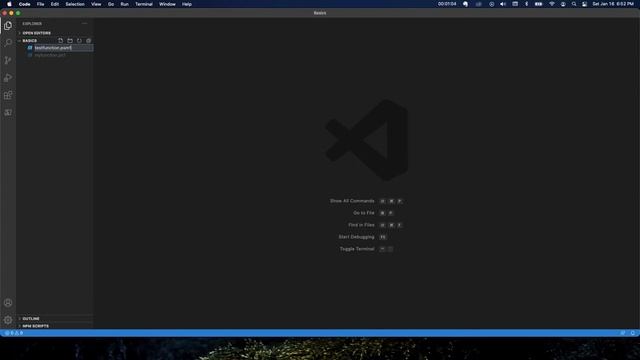Click the New Folder icon in BASICS header
Viewport: 640px width, 360px height.
point(70,41)
